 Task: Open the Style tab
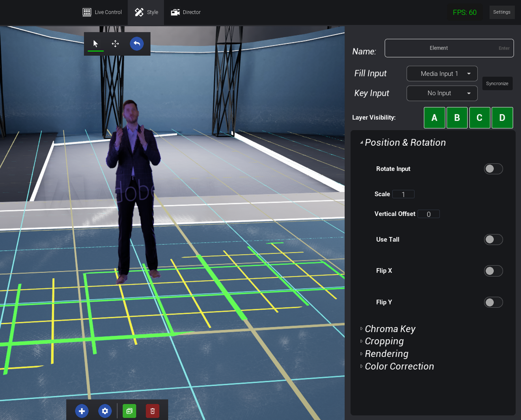point(146,12)
